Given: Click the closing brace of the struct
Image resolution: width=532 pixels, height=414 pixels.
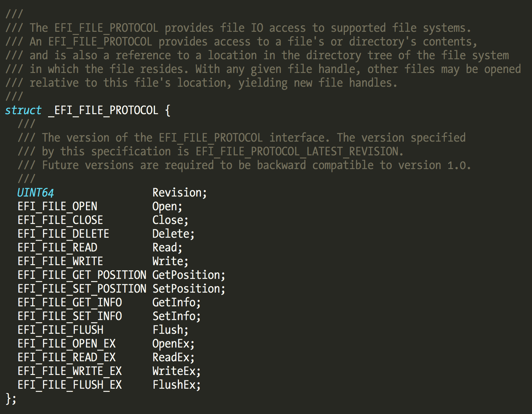Looking at the screenshot, I should (9, 398).
